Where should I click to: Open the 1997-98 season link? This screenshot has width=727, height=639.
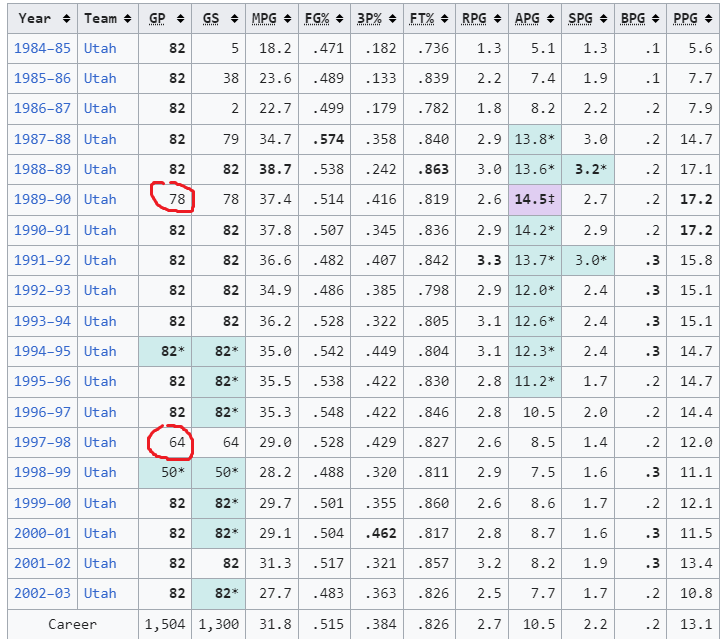pyautogui.click(x=42, y=442)
